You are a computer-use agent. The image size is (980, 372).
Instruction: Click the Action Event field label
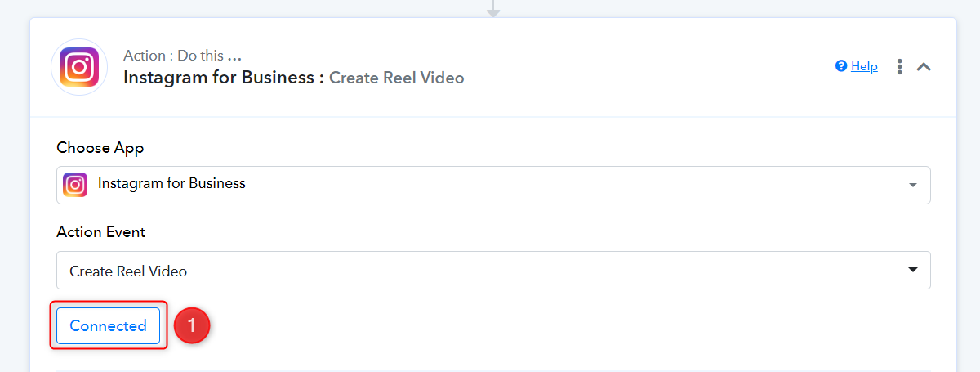coord(101,232)
